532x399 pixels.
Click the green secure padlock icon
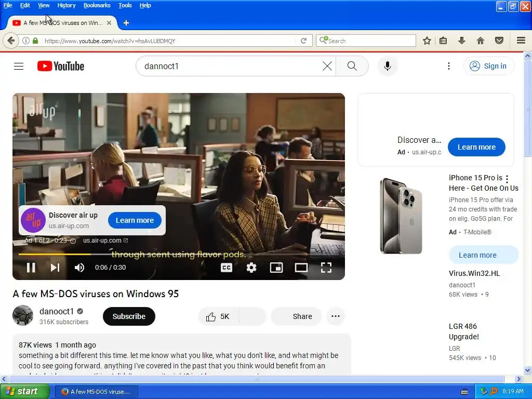35,41
